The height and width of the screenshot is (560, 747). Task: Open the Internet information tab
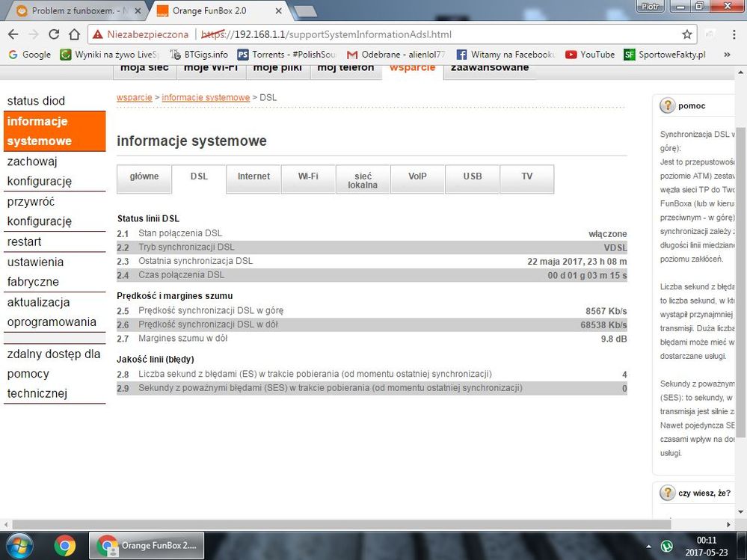point(253,176)
